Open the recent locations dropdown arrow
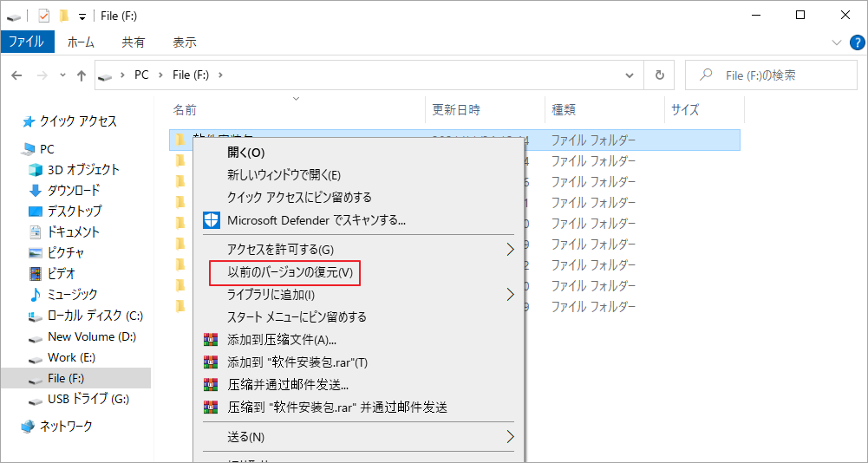The height and width of the screenshot is (463, 868). tap(62, 75)
